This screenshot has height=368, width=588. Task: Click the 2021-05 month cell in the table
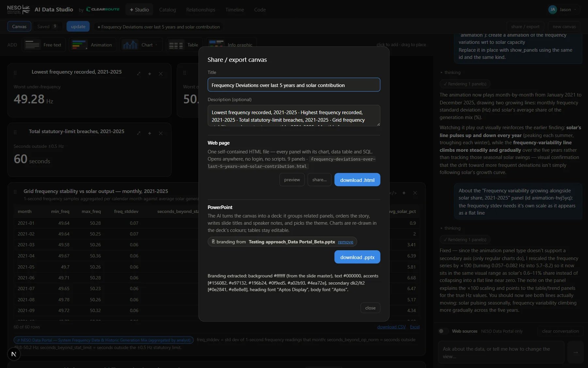(x=26, y=267)
